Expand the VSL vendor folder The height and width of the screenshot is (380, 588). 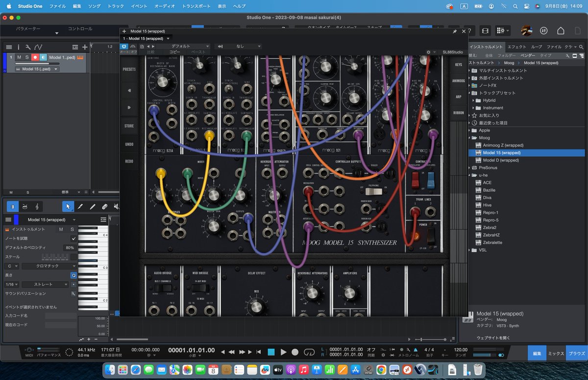(469, 250)
